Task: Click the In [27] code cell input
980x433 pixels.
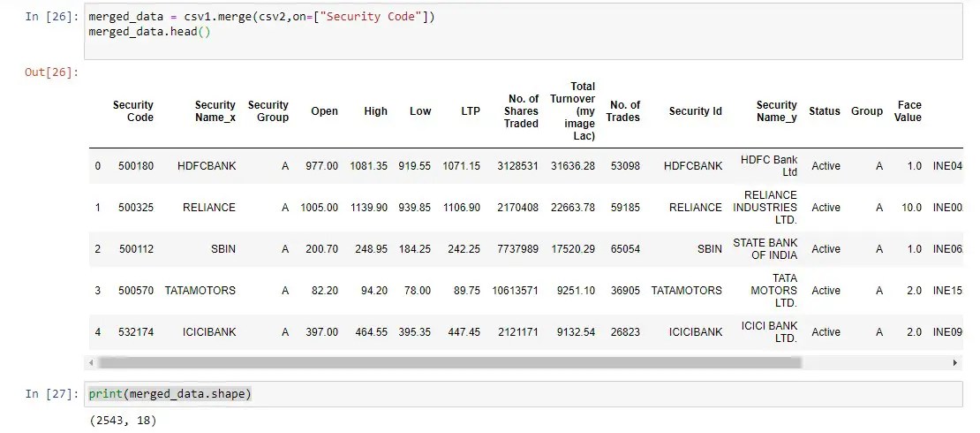Action: coord(524,393)
